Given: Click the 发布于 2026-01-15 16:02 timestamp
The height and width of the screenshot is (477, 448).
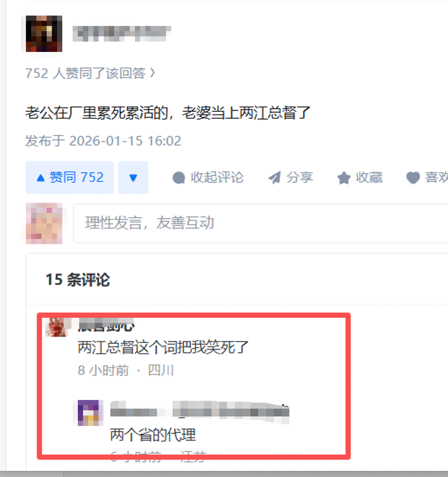Looking at the screenshot, I should tap(103, 141).
